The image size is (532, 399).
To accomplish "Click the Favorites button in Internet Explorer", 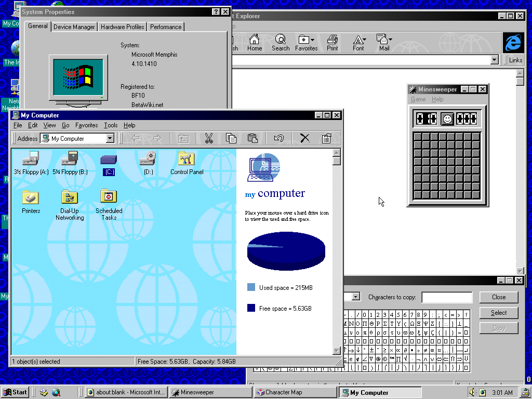I will click(307, 43).
